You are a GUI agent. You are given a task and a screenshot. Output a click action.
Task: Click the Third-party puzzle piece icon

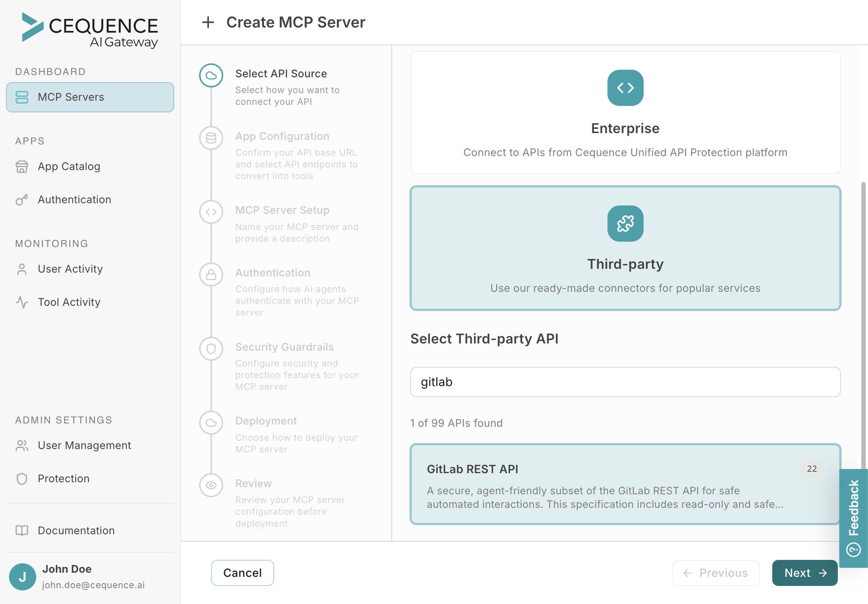(x=625, y=223)
